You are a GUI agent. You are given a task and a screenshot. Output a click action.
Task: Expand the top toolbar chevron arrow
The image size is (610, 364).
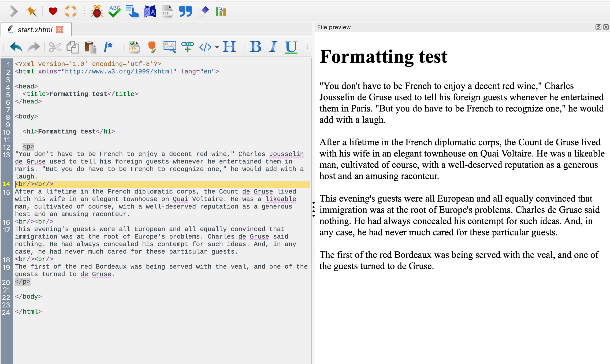coord(13,12)
